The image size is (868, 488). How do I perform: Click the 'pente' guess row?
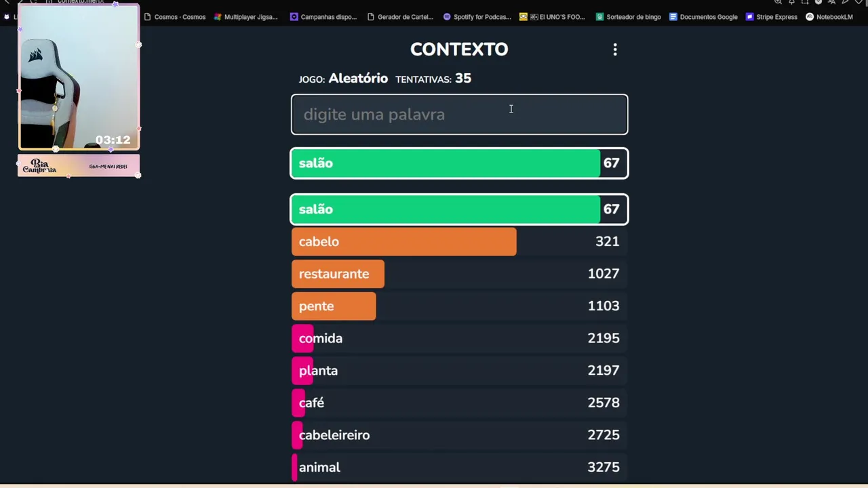click(x=459, y=306)
